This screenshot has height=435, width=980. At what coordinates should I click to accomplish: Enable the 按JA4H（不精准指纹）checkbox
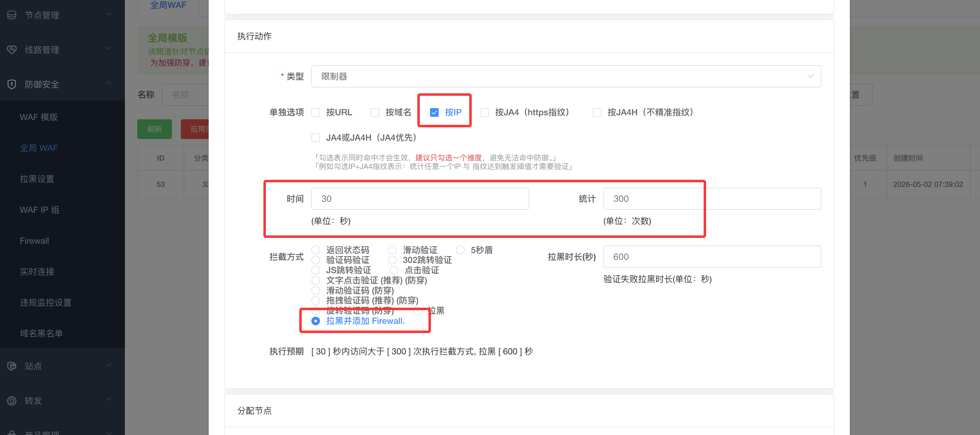(597, 112)
